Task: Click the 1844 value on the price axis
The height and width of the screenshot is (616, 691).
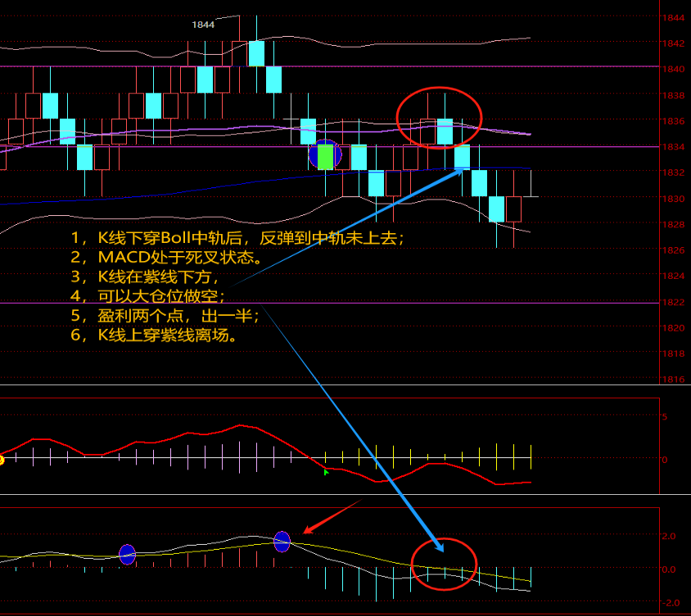Action: click(x=673, y=18)
